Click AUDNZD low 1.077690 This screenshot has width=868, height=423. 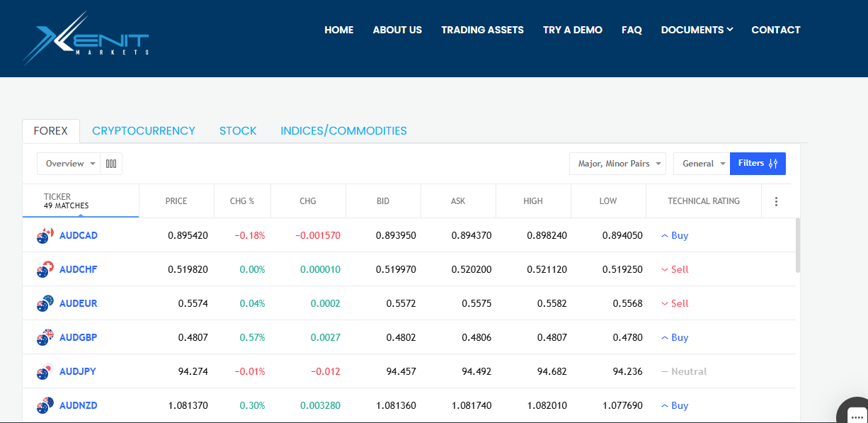[622, 405]
